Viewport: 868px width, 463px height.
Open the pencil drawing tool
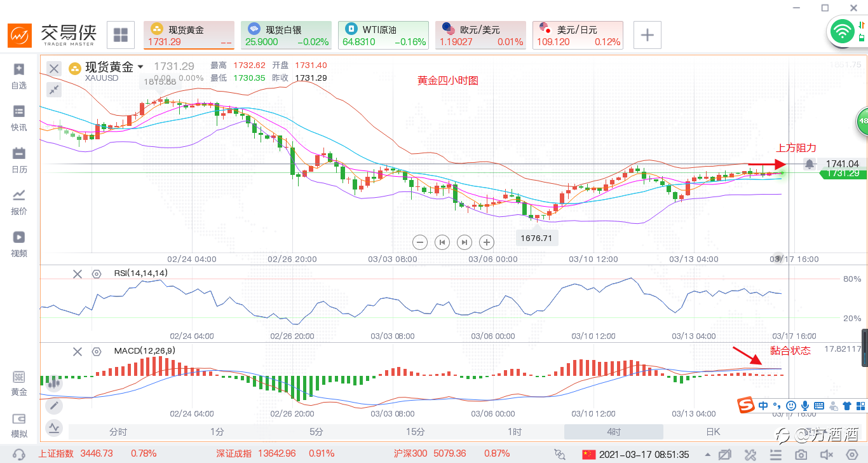click(x=55, y=405)
